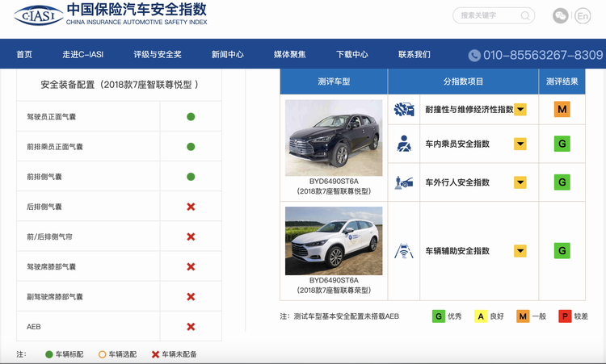Screen dimensions: 606x364
Task: Click the orange M 一般 legend swatch
Action: (523, 316)
